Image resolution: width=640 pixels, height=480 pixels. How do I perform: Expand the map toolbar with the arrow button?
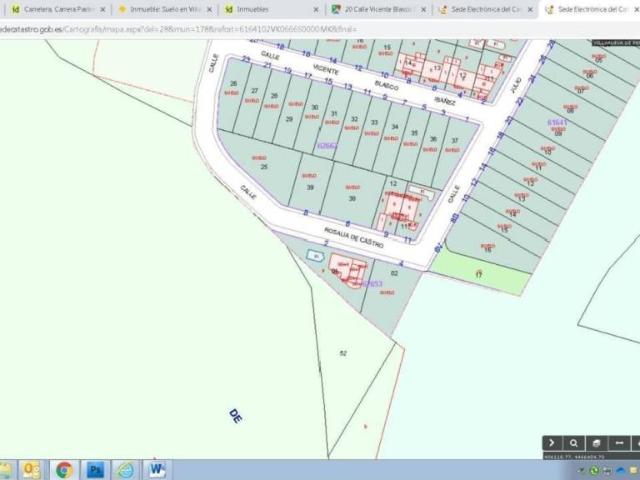point(552,442)
